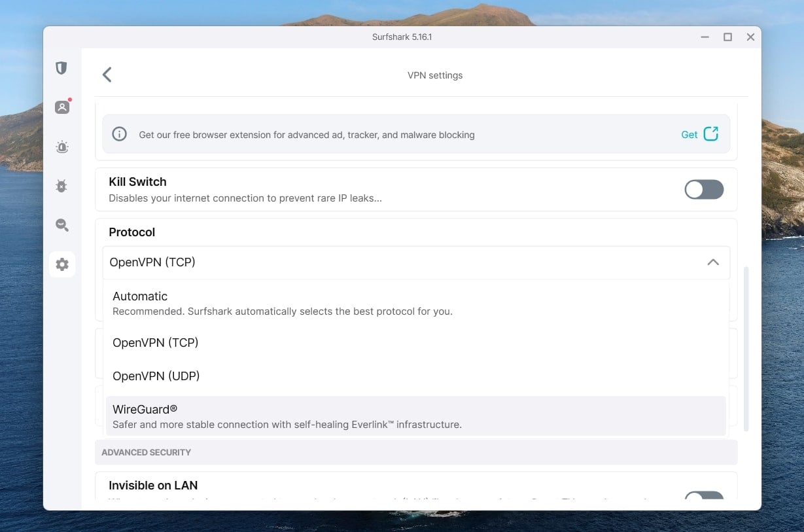Image resolution: width=804 pixels, height=532 pixels.
Task: Open the VPN shield panel in sidebar
Action: (x=61, y=67)
